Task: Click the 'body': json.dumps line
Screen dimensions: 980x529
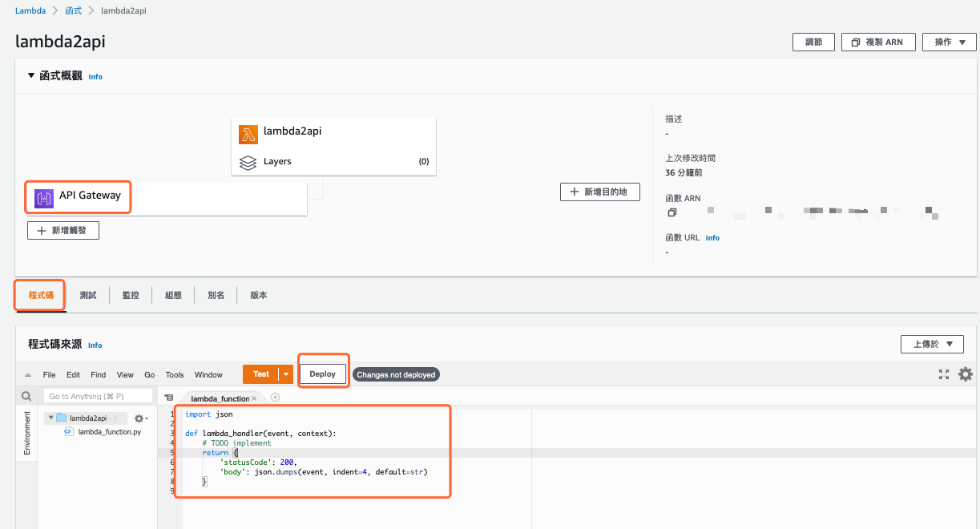Action: 324,472
